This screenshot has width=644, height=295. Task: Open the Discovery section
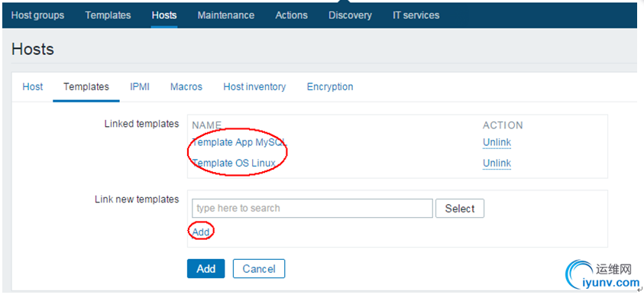tap(350, 15)
